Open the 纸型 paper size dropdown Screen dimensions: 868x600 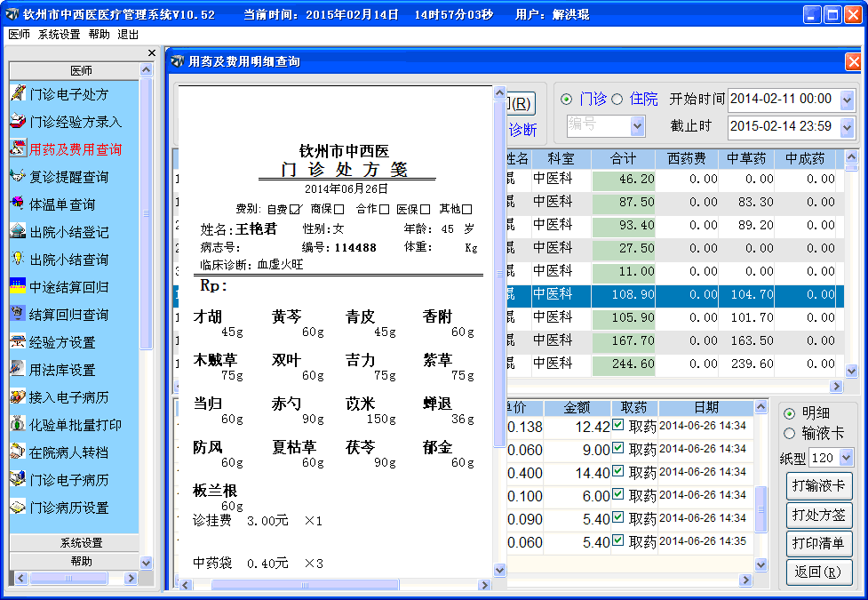[846, 458]
